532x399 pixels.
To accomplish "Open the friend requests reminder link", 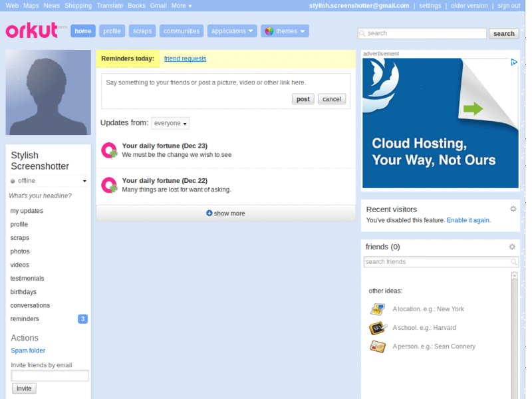I will [x=185, y=59].
